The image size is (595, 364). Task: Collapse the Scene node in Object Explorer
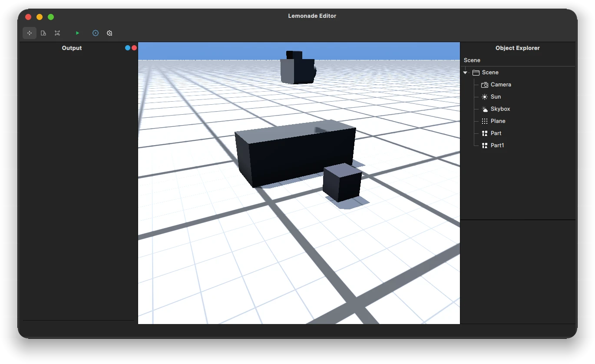pyautogui.click(x=465, y=72)
